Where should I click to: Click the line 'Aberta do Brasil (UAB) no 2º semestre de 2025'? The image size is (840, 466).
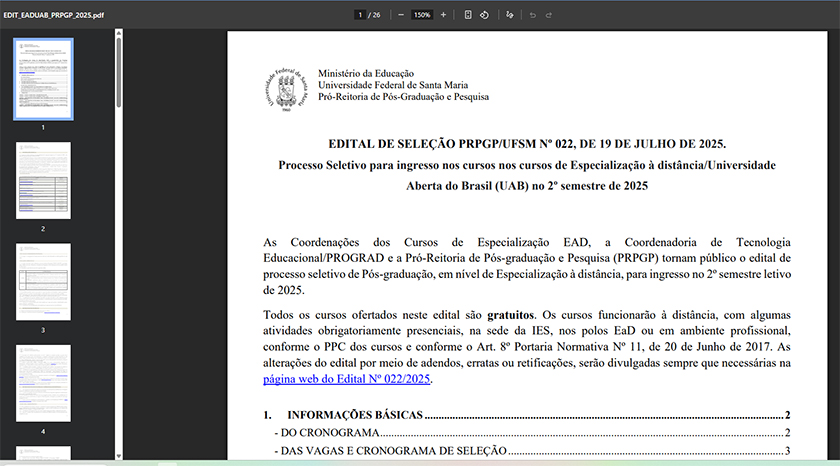tap(527, 186)
